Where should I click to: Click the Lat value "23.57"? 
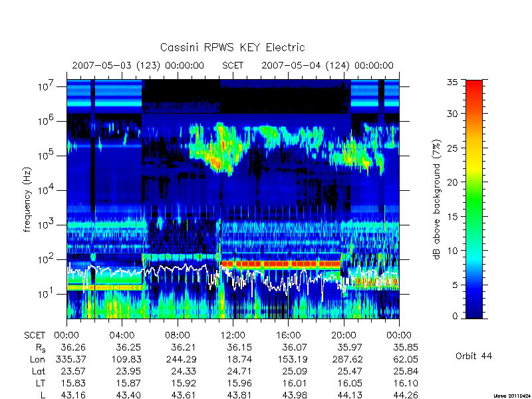coord(73,372)
